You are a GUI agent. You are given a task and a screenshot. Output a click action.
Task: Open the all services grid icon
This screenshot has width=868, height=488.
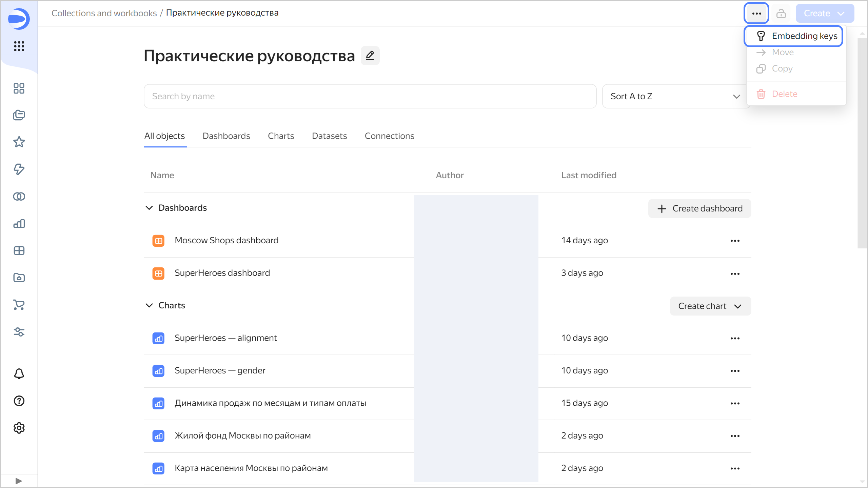[19, 46]
